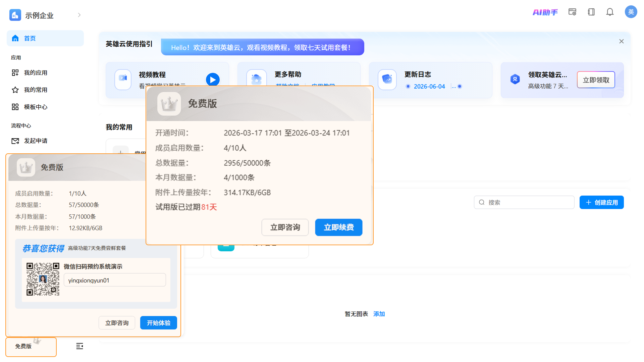This screenshot has height=362, width=644.
Task: Click the 创建应用 button
Action: coord(601,202)
